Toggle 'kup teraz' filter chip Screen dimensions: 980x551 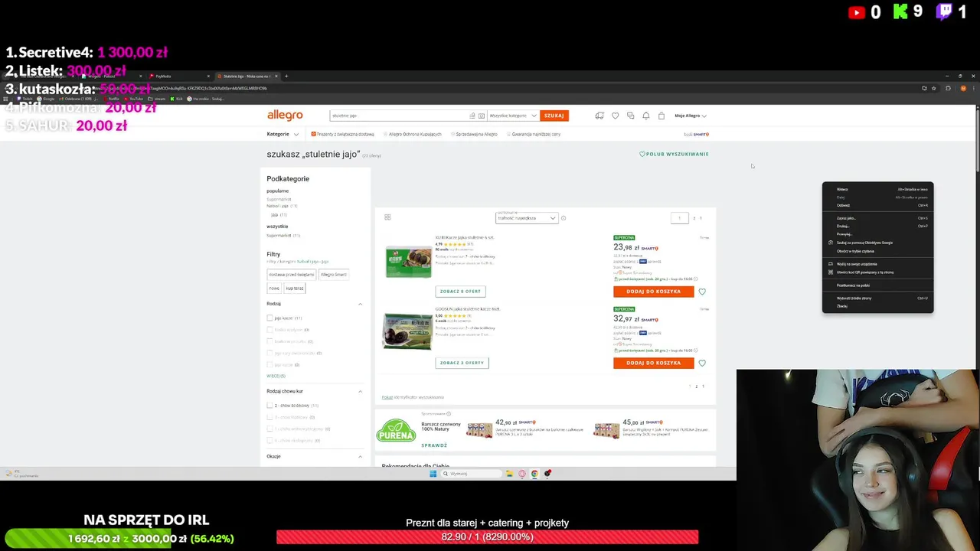295,289
